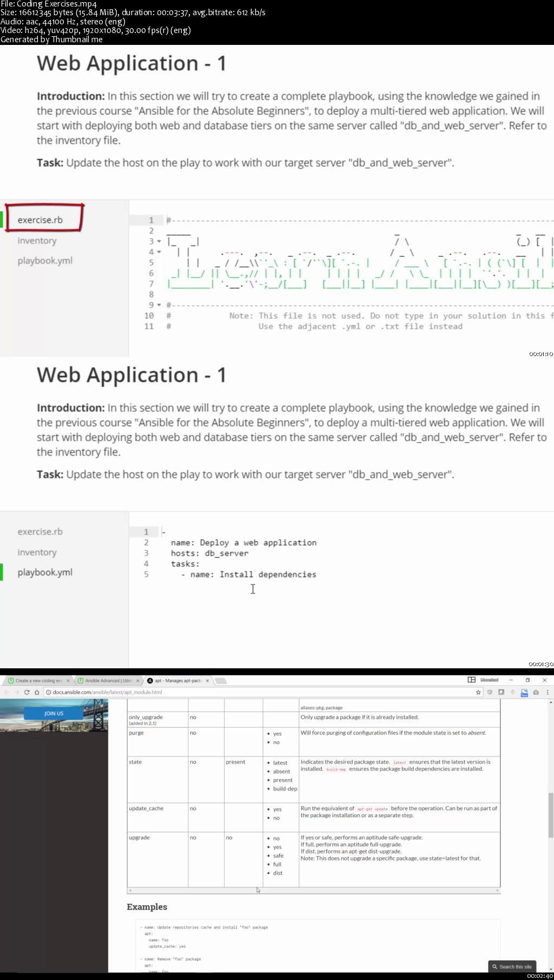Viewport: 554px width, 980px height.
Task: Select exercise.rb in the frame showing playbook code
Action: point(40,531)
